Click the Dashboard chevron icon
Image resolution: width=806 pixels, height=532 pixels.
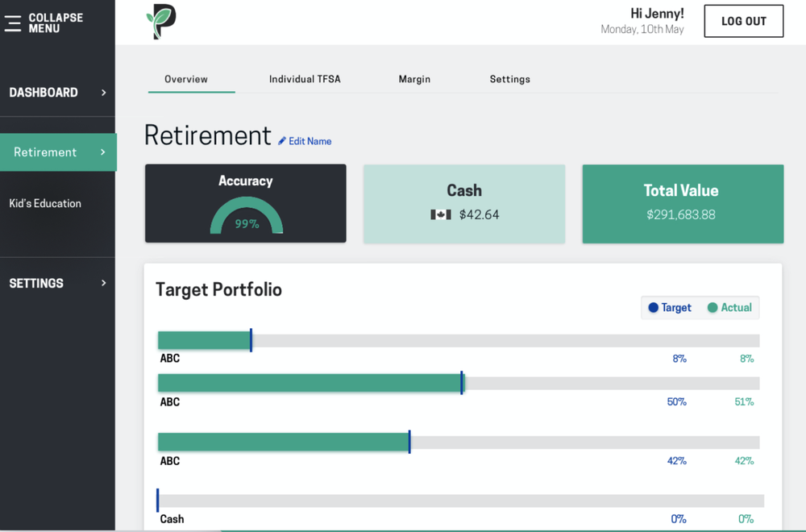tap(103, 93)
